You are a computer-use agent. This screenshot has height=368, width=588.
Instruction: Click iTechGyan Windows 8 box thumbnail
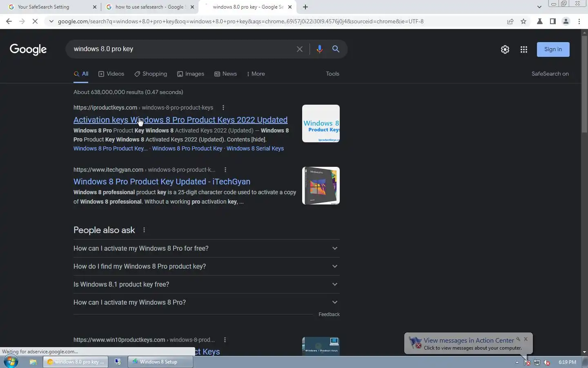pyautogui.click(x=321, y=186)
